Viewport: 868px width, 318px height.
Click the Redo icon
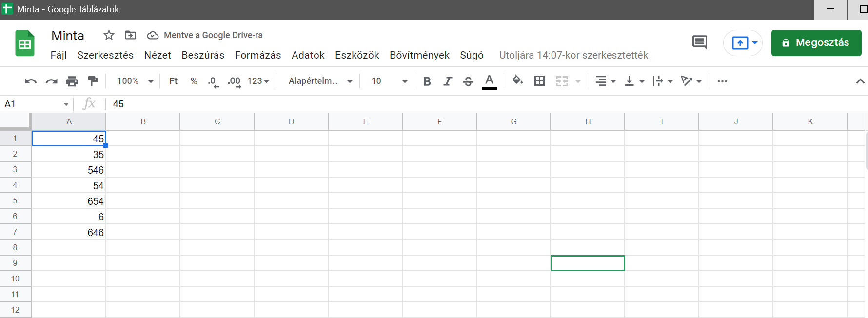(x=51, y=81)
